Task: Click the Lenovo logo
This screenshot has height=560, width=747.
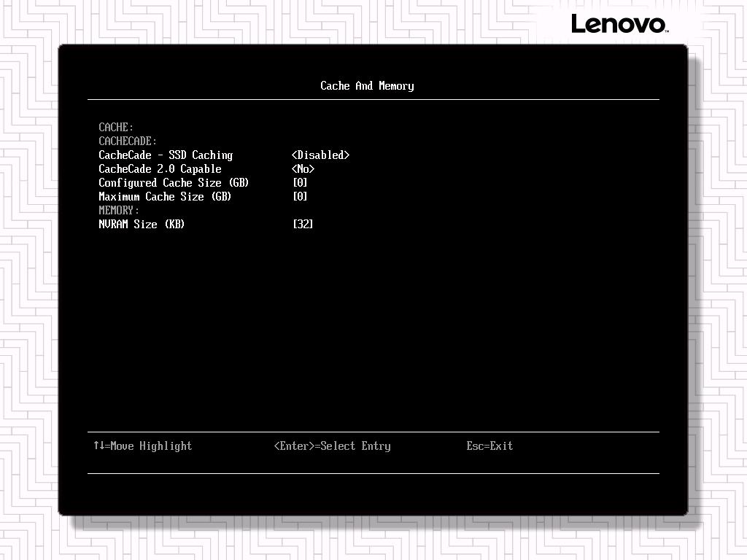Action: pos(619,24)
